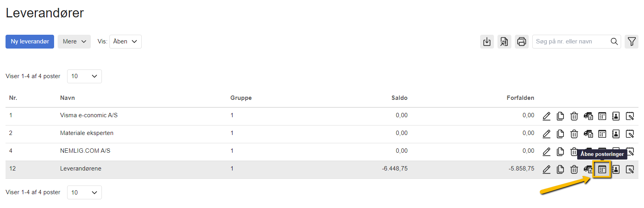Open Åbne posteringer for Leverandørene
644x208 pixels.
point(602,169)
